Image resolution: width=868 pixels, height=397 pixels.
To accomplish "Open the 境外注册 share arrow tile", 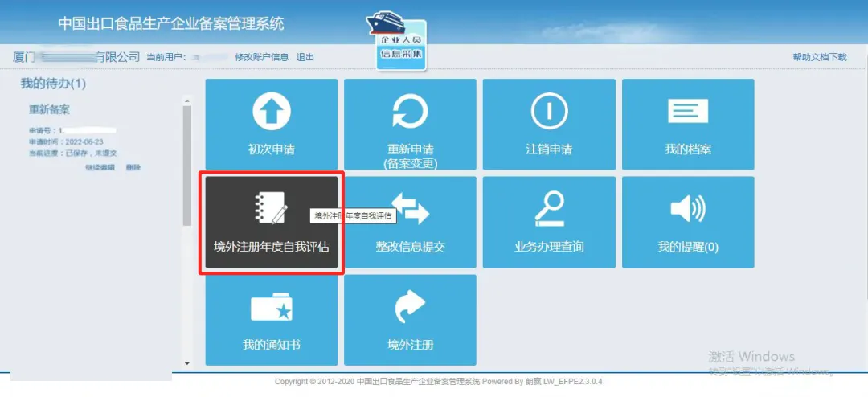I will [410, 320].
